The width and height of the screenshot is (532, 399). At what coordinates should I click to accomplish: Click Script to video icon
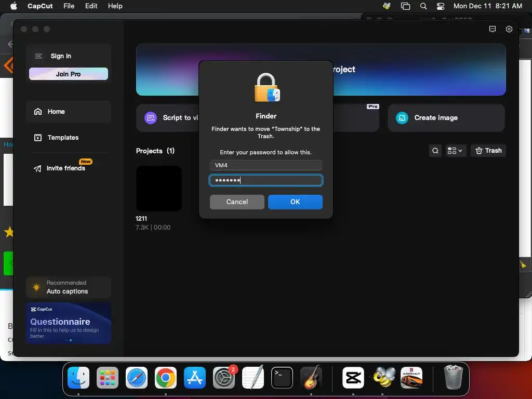[151, 118]
